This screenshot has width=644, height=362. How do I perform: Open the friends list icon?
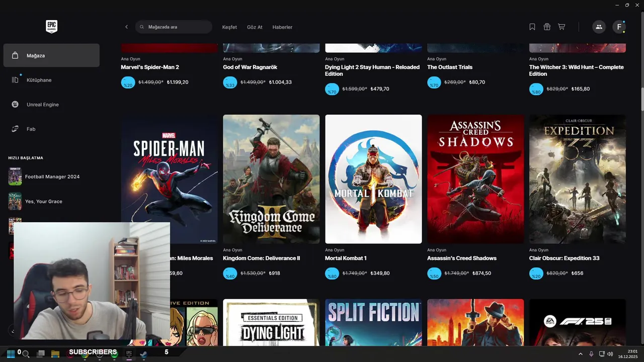click(x=599, y=27)
